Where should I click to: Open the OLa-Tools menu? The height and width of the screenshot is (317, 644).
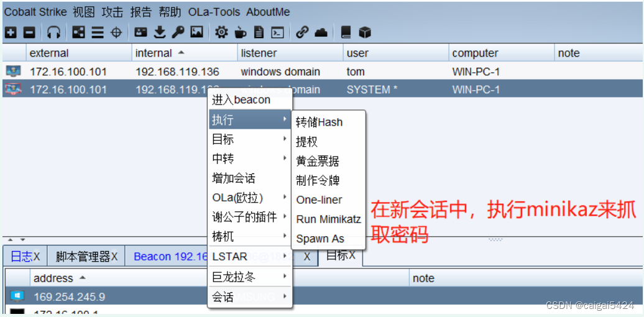click(214, 12)
